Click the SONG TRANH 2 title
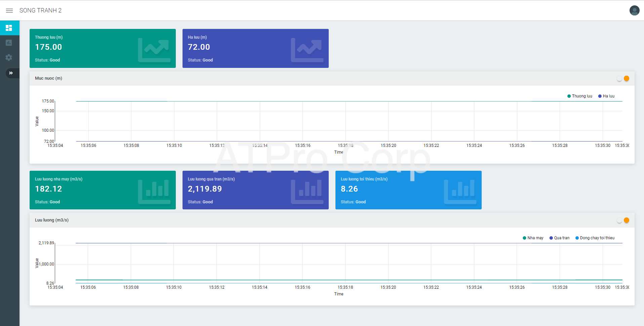644x326 pixels. click(41, 10)
